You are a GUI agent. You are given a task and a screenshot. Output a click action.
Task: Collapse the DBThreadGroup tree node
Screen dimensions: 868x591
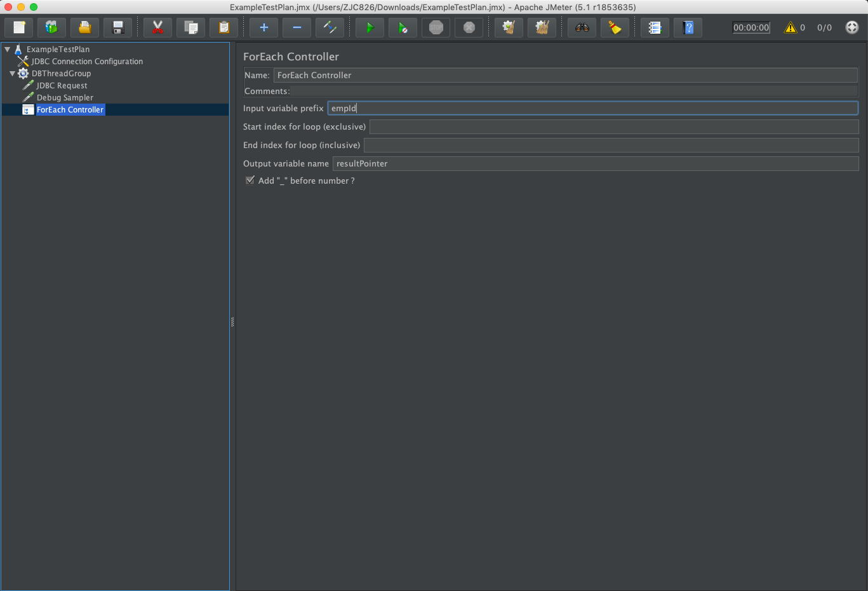click(12, 74)
